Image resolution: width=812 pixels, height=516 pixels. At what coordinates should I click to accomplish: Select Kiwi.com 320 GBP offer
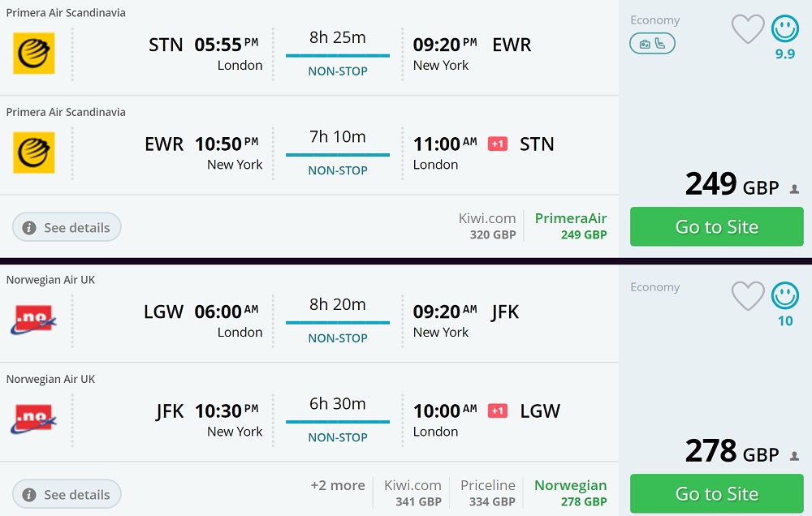click(488, 226)
